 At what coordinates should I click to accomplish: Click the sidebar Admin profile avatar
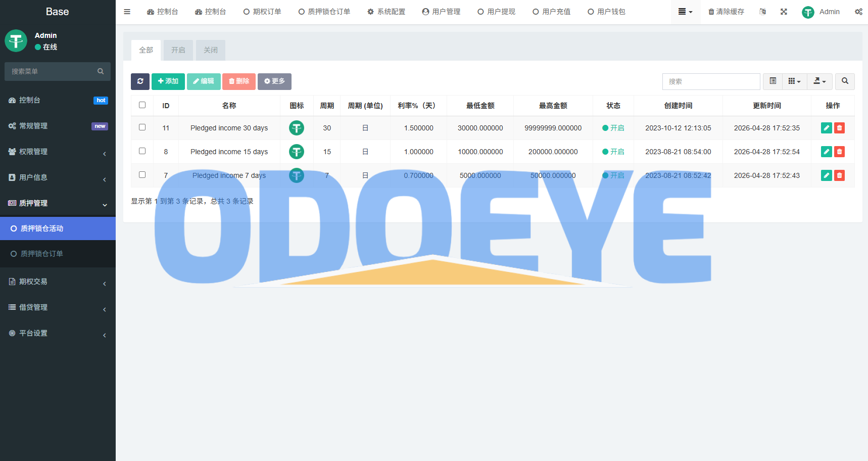click(x=16, y=41)
